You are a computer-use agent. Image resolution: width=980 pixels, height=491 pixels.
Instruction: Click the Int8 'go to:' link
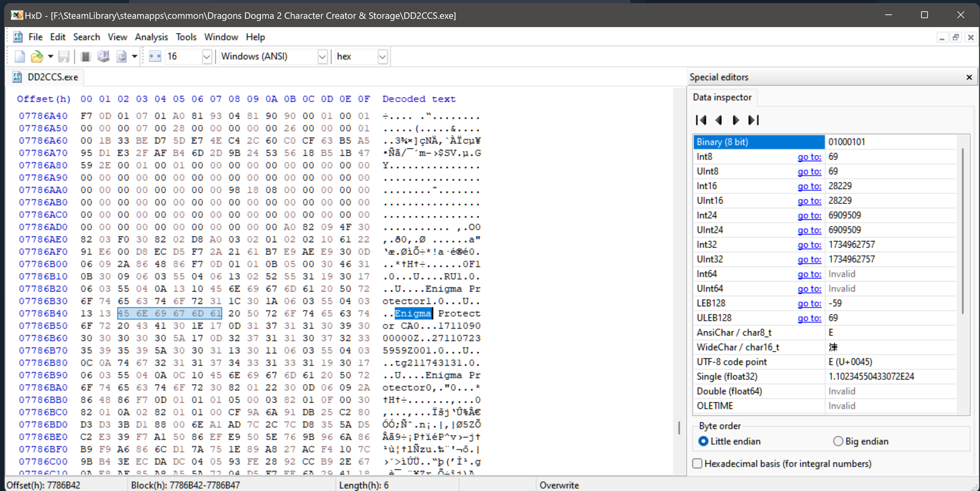click(809, 157)
